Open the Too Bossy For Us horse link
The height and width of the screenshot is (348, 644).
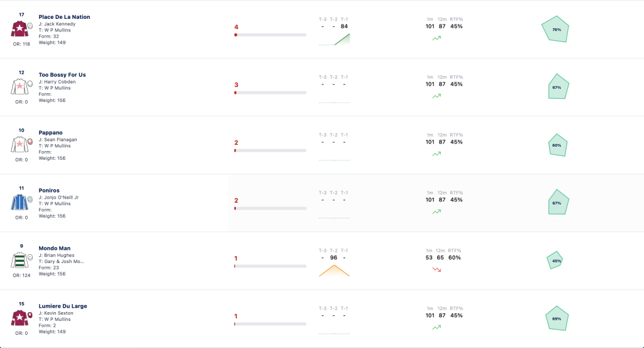click(62, 75)
